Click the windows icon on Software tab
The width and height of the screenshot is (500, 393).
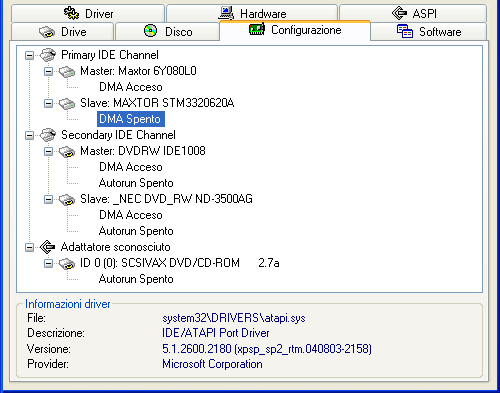pos(405,31)
